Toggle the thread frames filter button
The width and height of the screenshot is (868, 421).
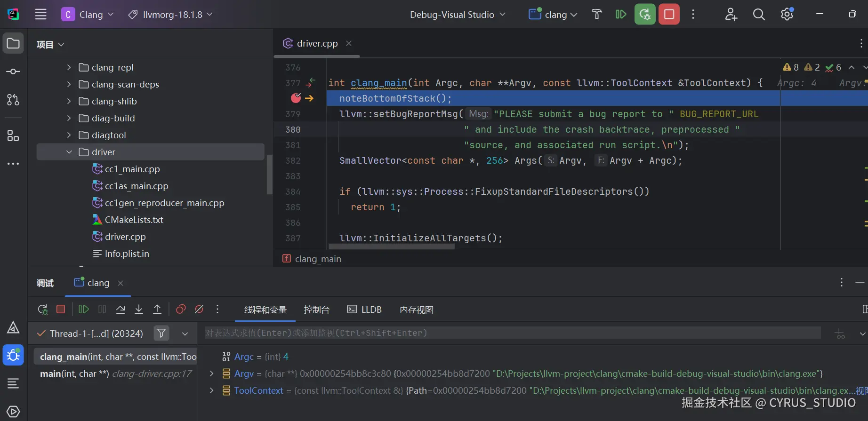pyautogui.click(x=161, y=334)
